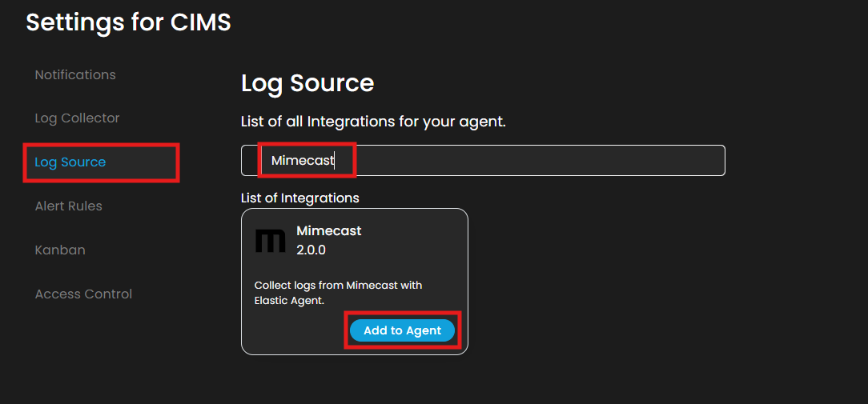Click the 'Collect logs from Mimecast' description
Viewport: 868px width, 404px height.
point(338,293)
